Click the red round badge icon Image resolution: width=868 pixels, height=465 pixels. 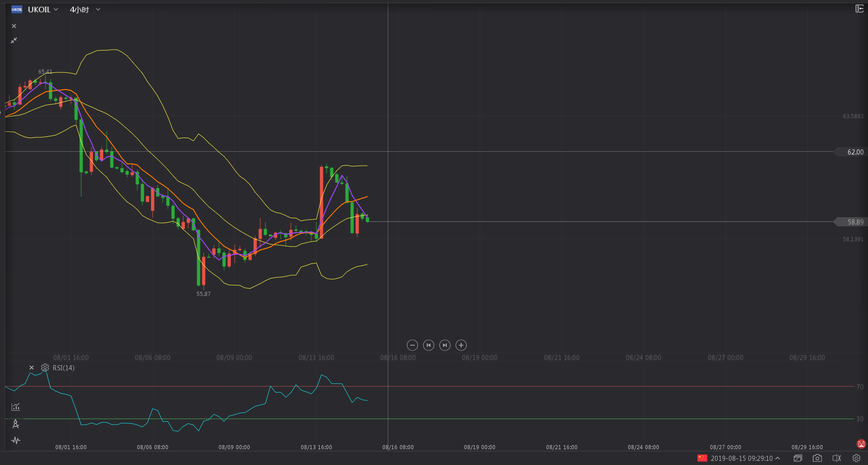[862, 444]
